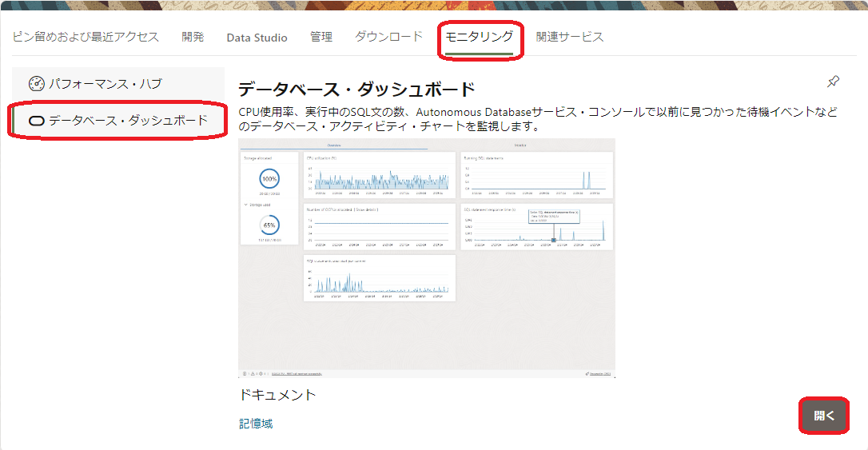Viewport: 868px width, 450px height.
Task: Click the 65% storage used gauge
Action: (x=269, y=225)
